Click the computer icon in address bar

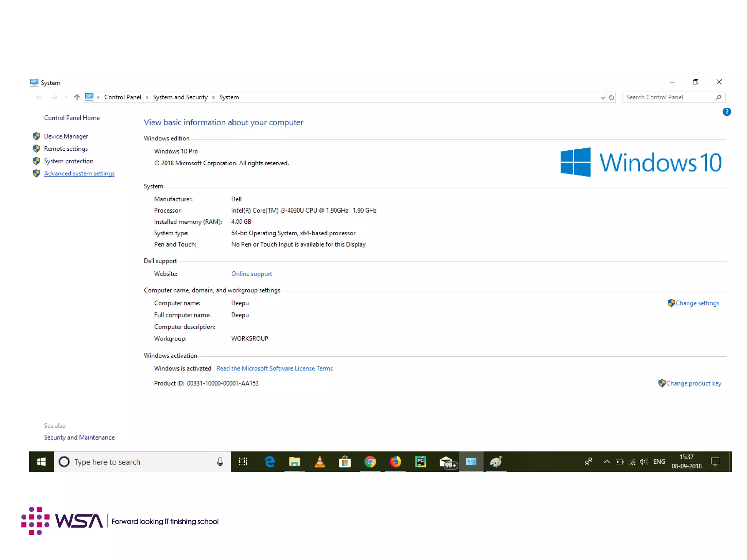coord(89,97)
